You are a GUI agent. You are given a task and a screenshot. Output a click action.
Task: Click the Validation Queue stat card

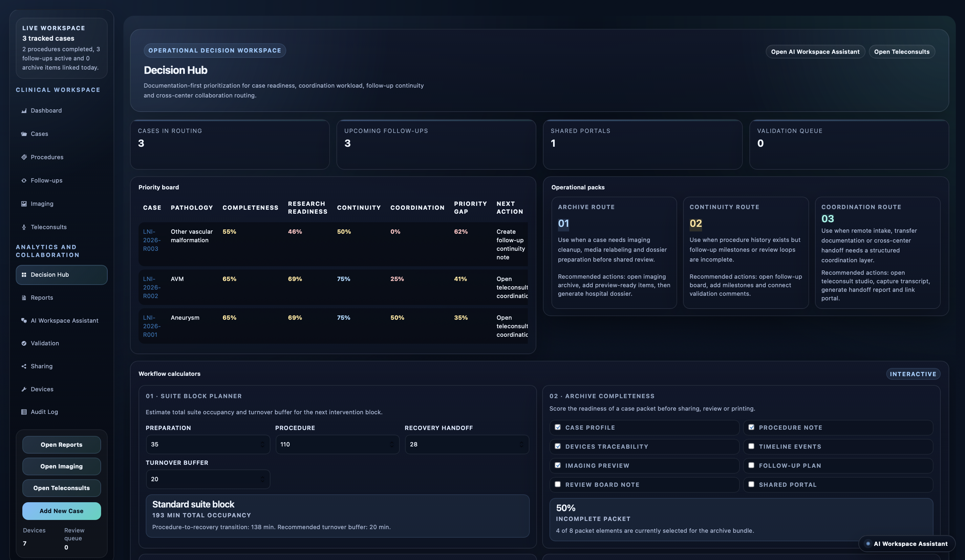849,144
